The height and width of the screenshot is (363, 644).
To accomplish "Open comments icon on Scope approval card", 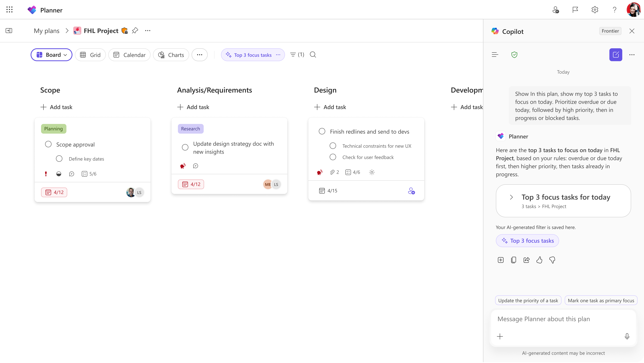I will (x=72, y=174).
